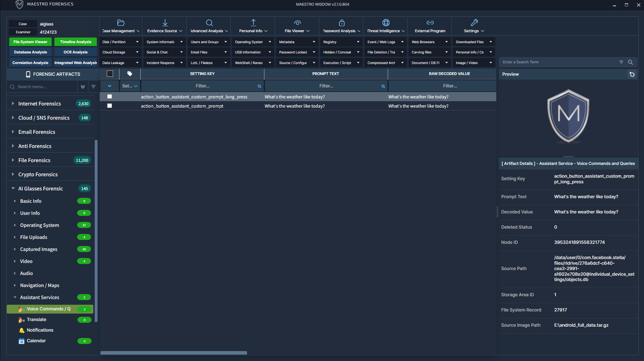The height and width of the screenshot is (361, 644).
Task: Click the sidebar menu list options icon
Action: tap(93, 87)
